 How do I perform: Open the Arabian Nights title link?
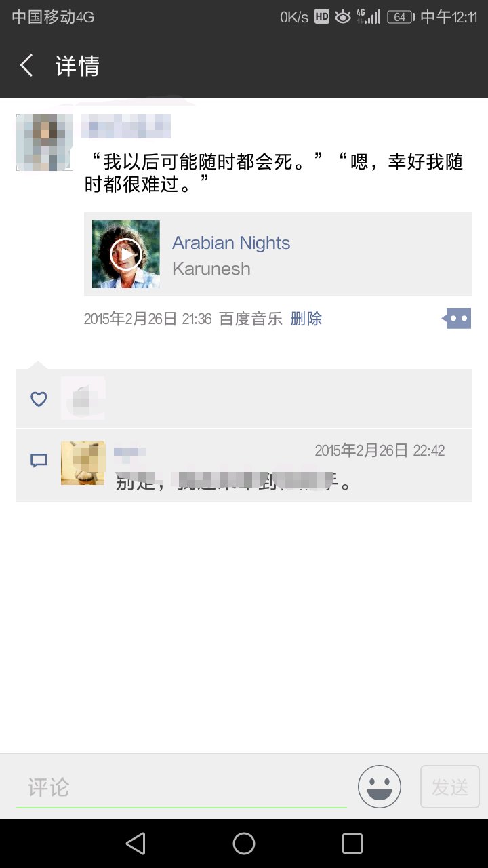tap(231, 243)
